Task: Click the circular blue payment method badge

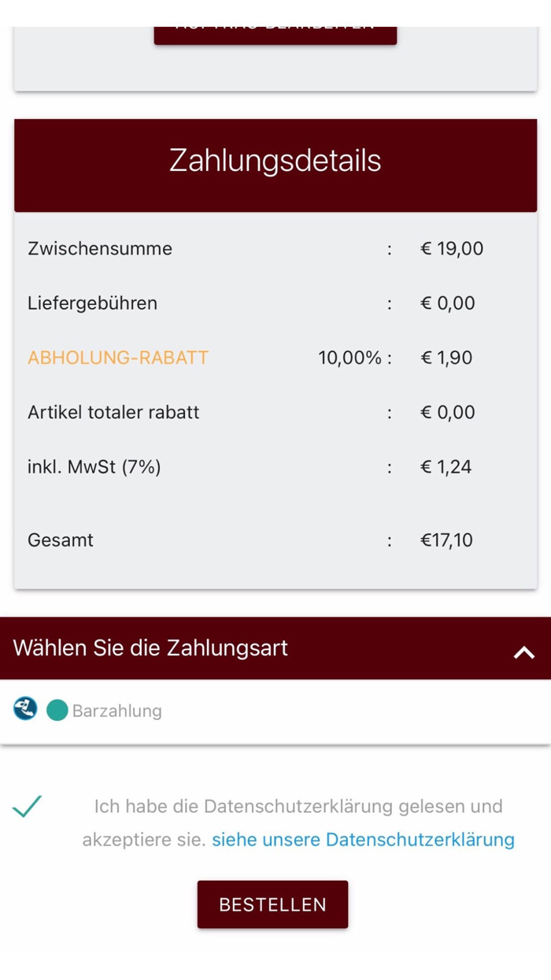Action: click(x=25, y=708)
